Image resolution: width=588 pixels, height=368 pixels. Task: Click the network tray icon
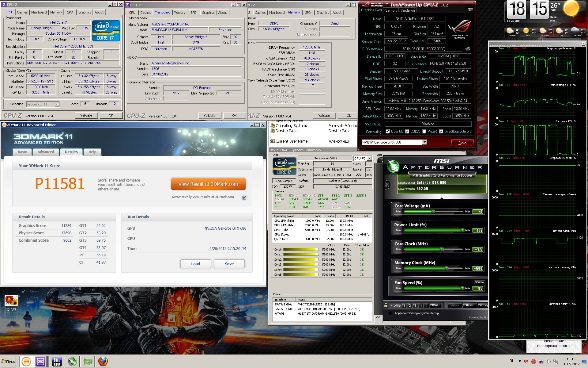click(x=556, y=362)
